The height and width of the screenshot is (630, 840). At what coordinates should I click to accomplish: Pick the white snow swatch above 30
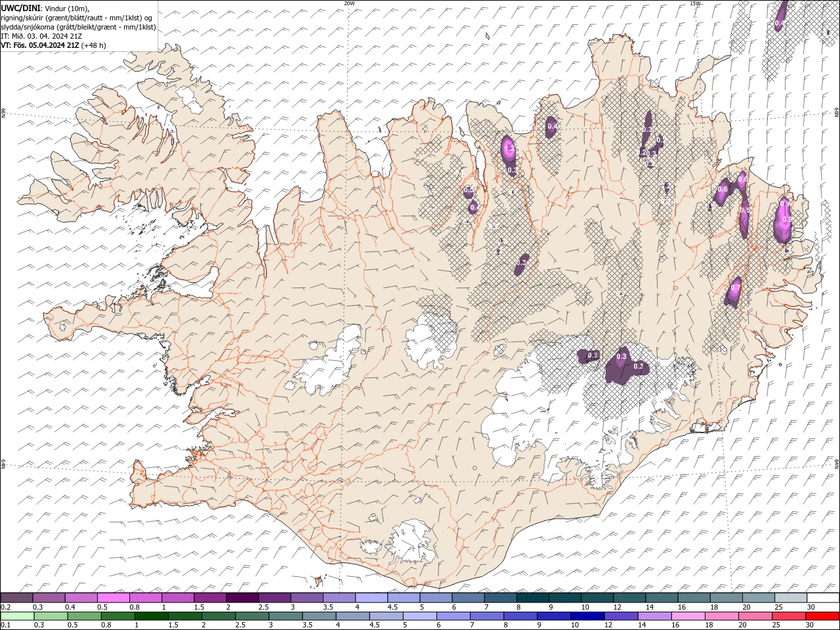point(822,598)
